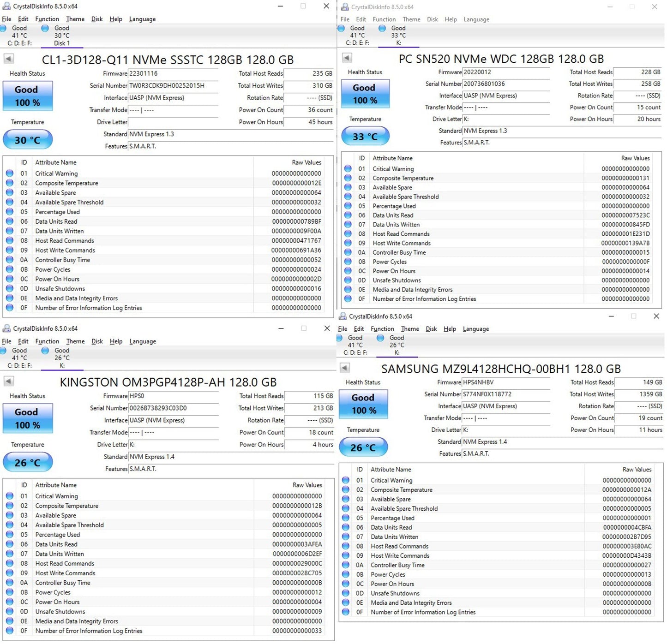667x644 pixels.
Task: Click the Raw Values column header in the SSSTC window
Action: (x=306, y=162)
